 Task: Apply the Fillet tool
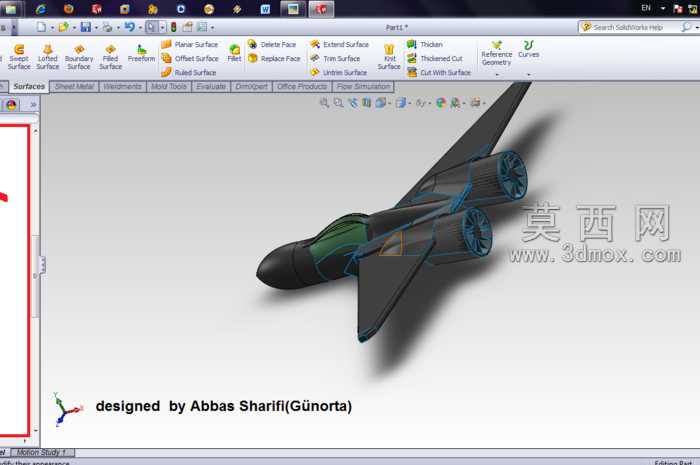point(234,53)
